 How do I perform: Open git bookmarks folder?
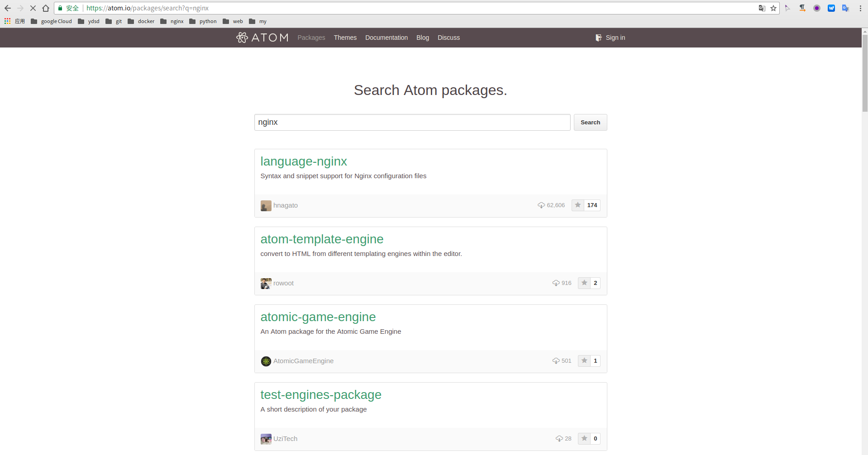[x=114, y=21]
